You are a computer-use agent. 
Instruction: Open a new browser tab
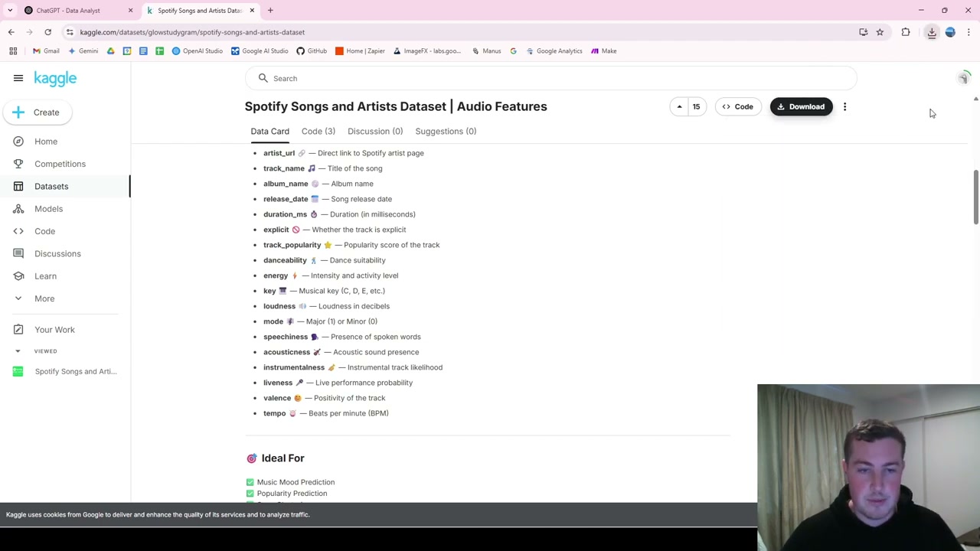pyautogui.click(x=270, y=11)
